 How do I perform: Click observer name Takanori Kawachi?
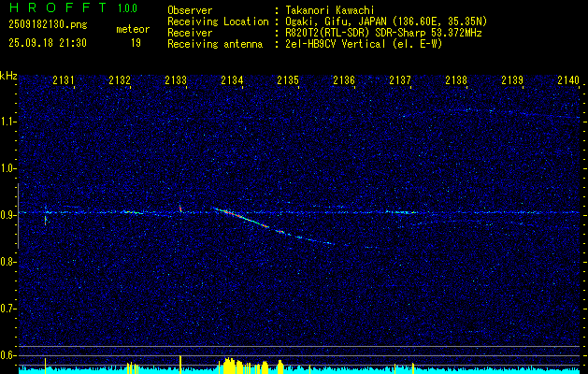[x=330, y=10]
